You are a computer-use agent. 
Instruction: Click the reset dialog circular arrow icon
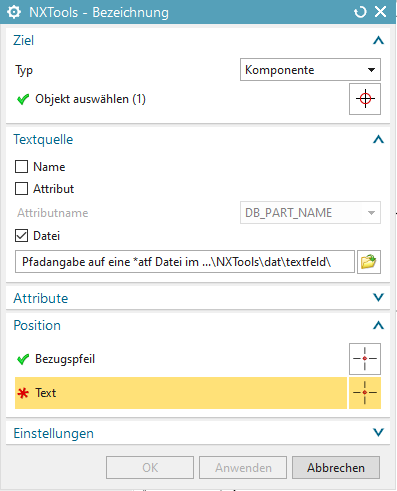tap(360, 12)
